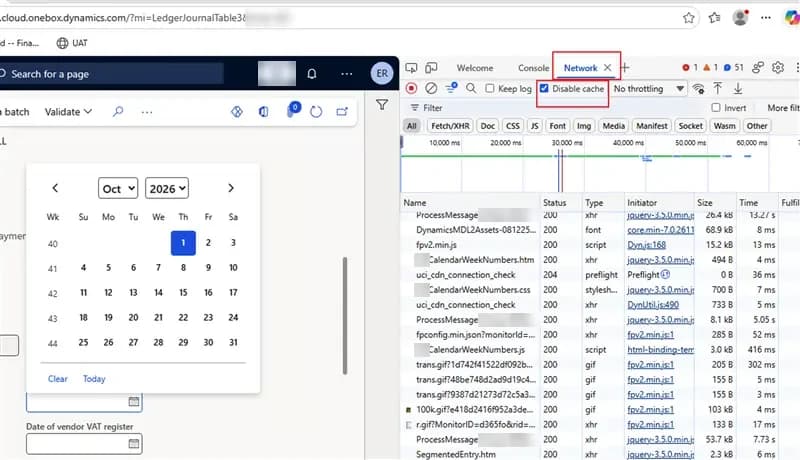This screenshot has width=800, height=460.
Task: Open initiator link core.min-7.0.2611
Action: [661, 230]
